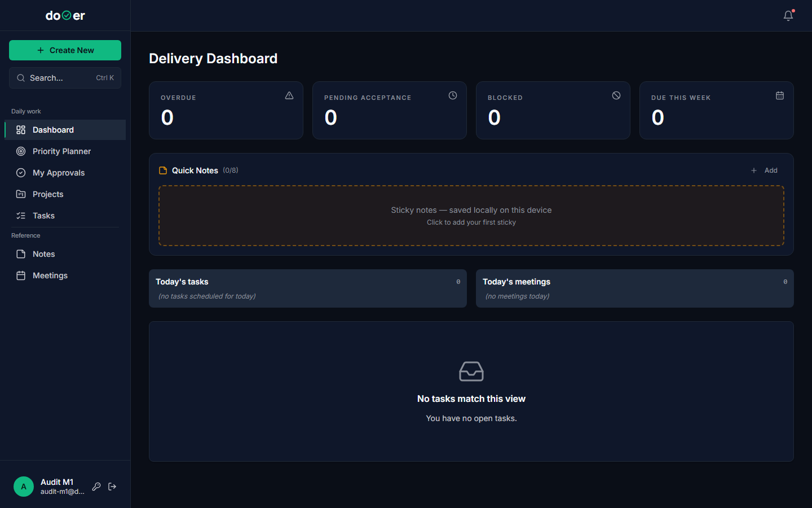The image size is (812, 508).
Task: Open My Approvals
Action: pyautogui.click(x=65, y=173)
